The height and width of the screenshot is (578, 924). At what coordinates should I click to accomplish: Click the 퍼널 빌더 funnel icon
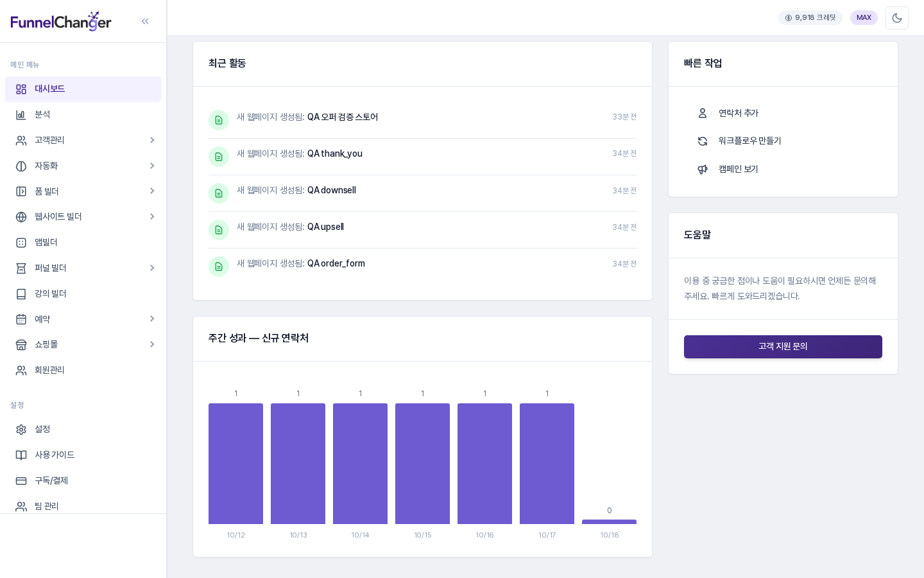[21, 268]
